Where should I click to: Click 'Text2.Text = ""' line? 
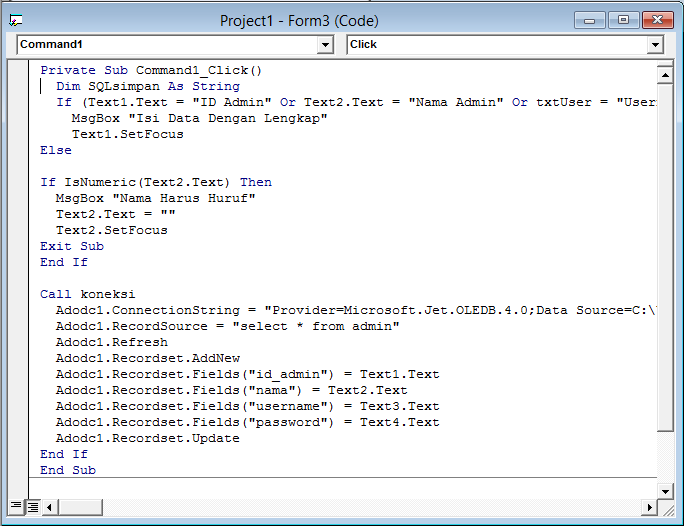pos(116,214)
